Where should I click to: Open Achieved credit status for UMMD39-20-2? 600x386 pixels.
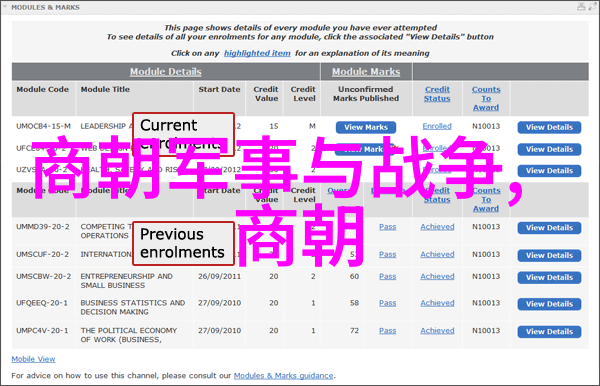pos(437,226)
